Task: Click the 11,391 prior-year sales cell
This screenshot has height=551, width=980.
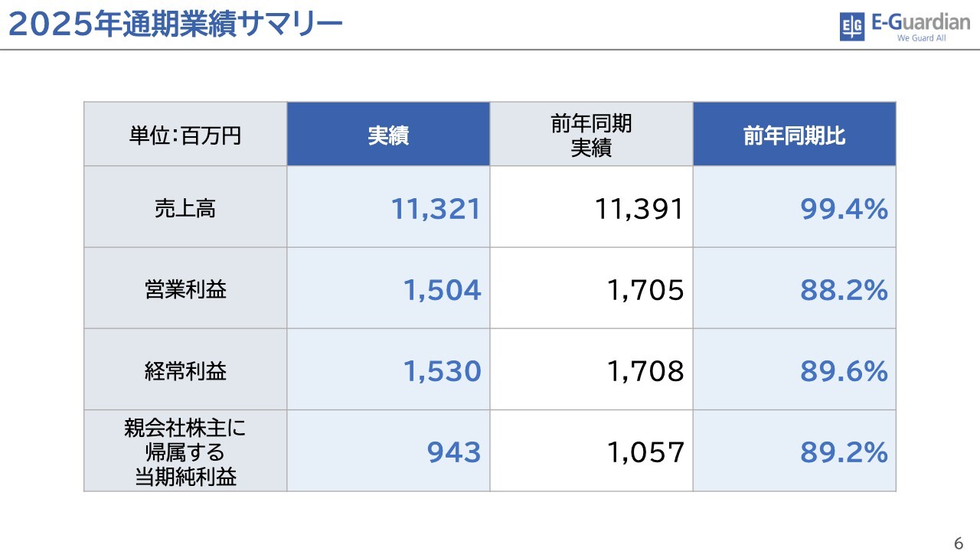Action: [639, 209]
